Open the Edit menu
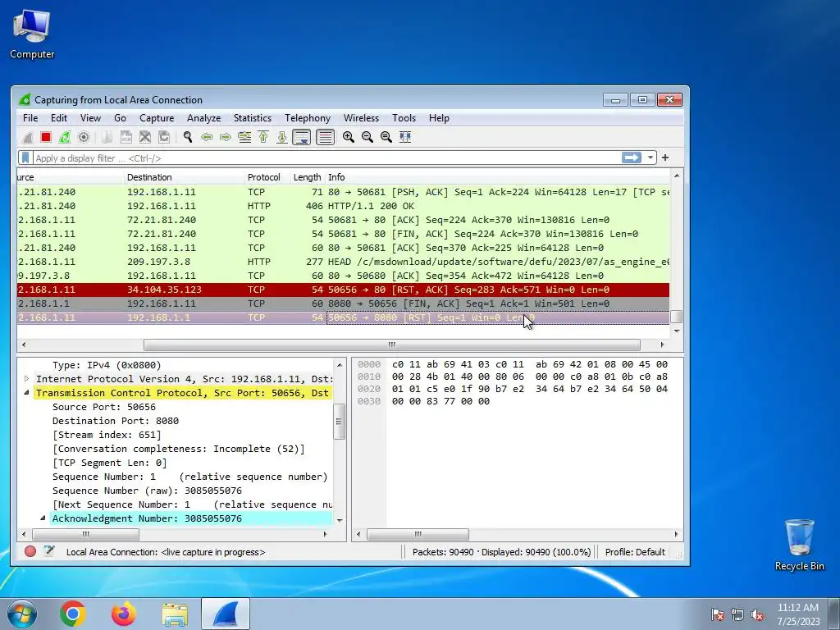840x630 pixels. pyautogui.click(x=59, y=118)
